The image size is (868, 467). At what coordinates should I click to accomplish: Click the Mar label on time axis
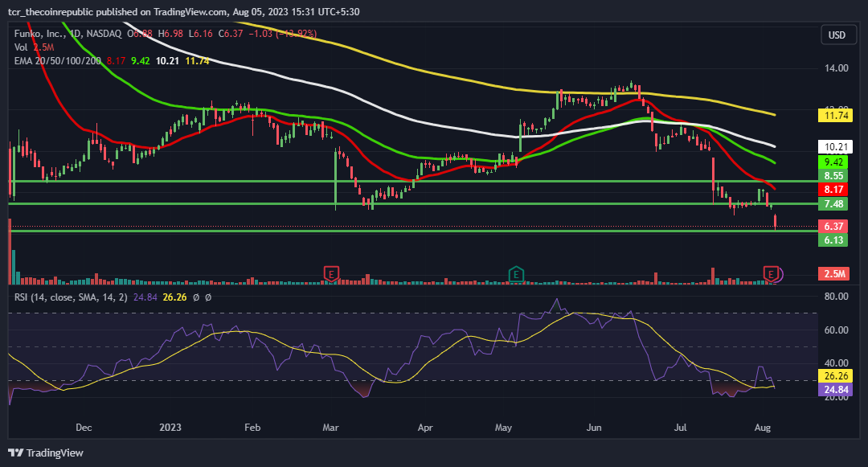click(x=330, y=428)
